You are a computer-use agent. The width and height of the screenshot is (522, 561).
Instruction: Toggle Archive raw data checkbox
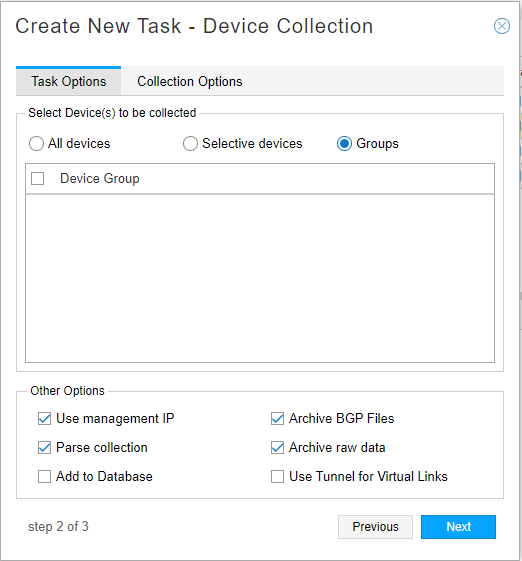click(x=277, y=448)
